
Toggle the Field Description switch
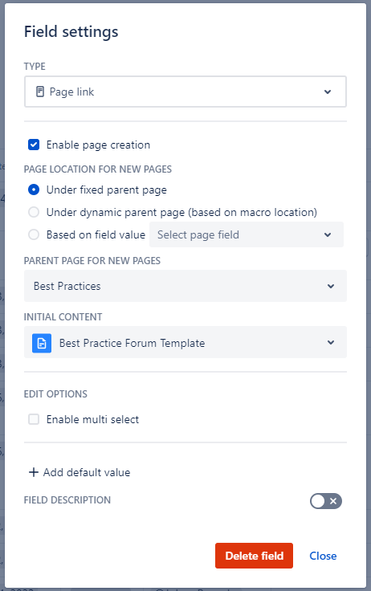tap(326, 501)
